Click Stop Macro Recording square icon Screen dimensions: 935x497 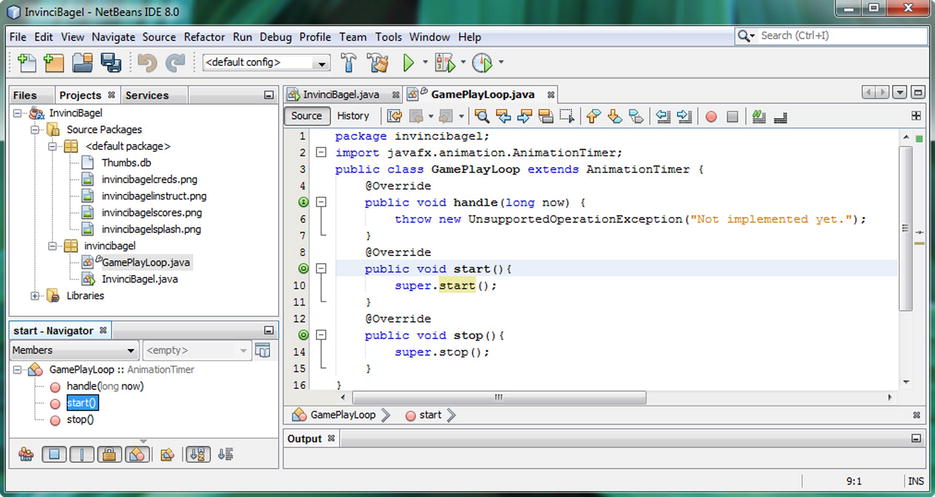[732, 117]
